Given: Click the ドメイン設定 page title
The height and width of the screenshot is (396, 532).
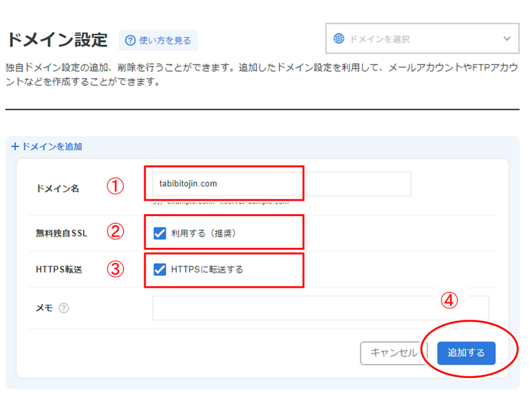Looking at the screenshot, I should tap(57, 40).
